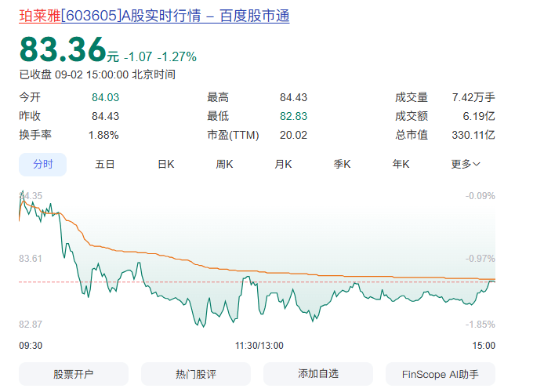Viewport: 544px width, 392px height.
Task: Click the 09:30 time axis label
Action: click(31, 346)
